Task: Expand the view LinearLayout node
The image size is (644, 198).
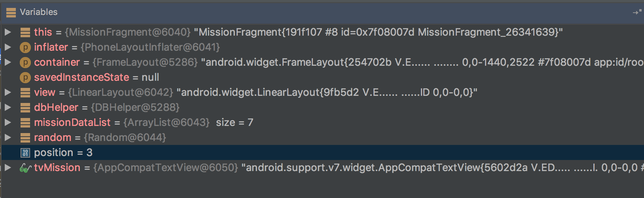Action: tap(8, 92)
